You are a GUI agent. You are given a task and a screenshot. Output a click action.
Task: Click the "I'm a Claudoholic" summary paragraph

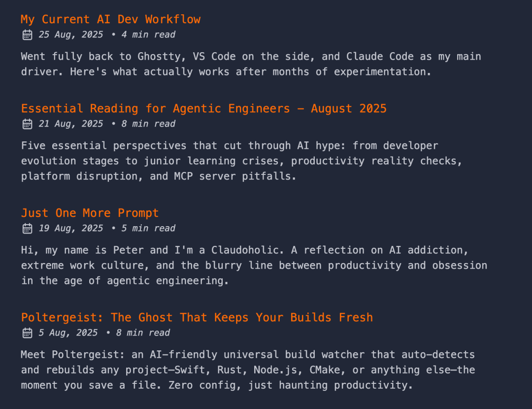tap(254, 265)
